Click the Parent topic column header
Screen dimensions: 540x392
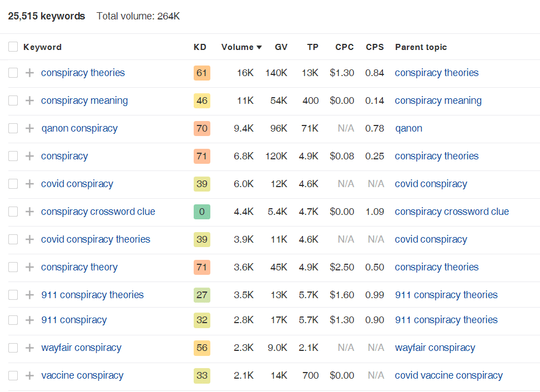pos(421,47)
